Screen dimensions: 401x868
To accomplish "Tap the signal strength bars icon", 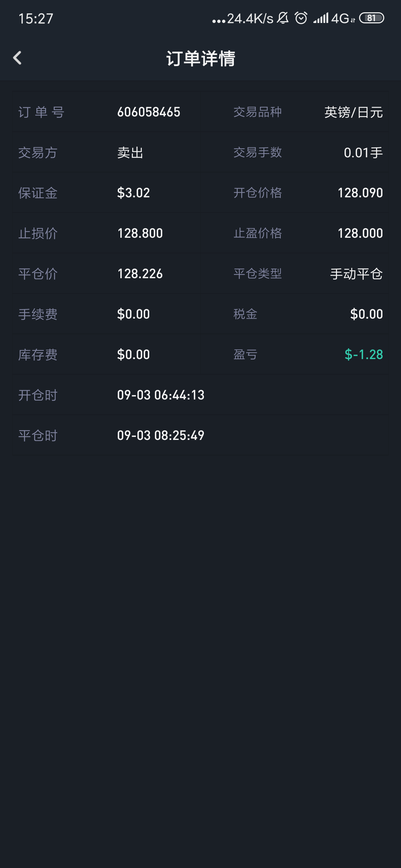I will coord(321,18).
